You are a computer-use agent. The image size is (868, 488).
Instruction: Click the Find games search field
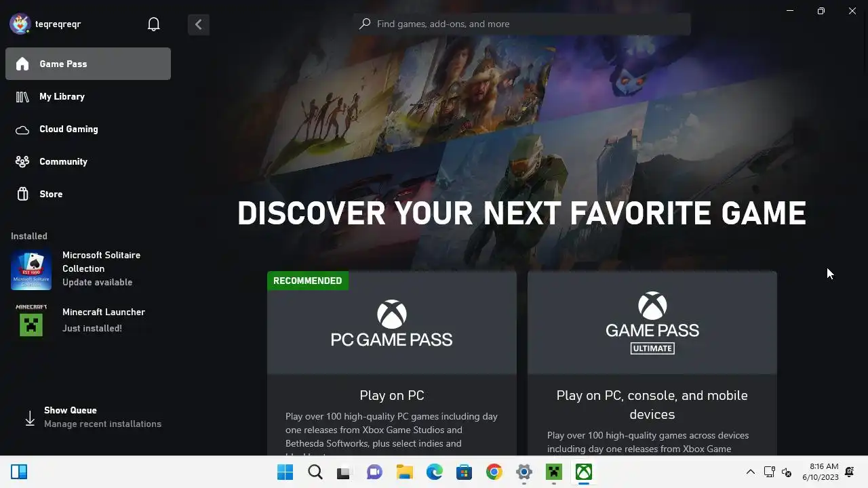click(521, 24)
